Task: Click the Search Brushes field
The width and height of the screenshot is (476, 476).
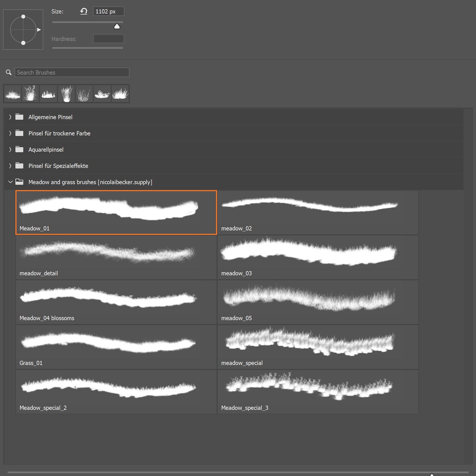Action: [x=72, y=72]
